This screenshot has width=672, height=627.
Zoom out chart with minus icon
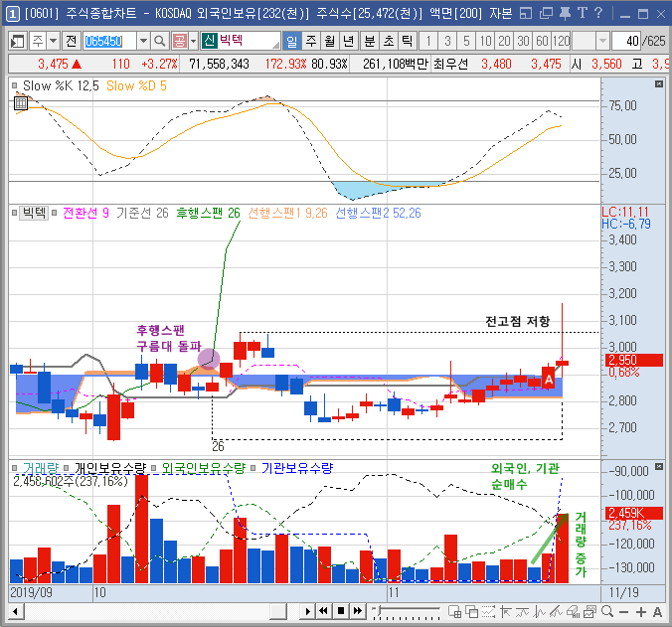(x=624, y=612)
